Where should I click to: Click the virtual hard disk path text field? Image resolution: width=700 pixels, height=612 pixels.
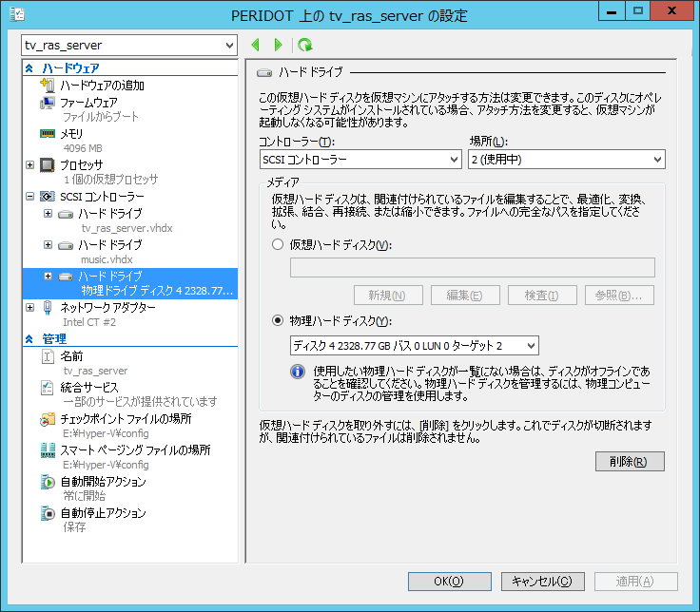point(473,267)
